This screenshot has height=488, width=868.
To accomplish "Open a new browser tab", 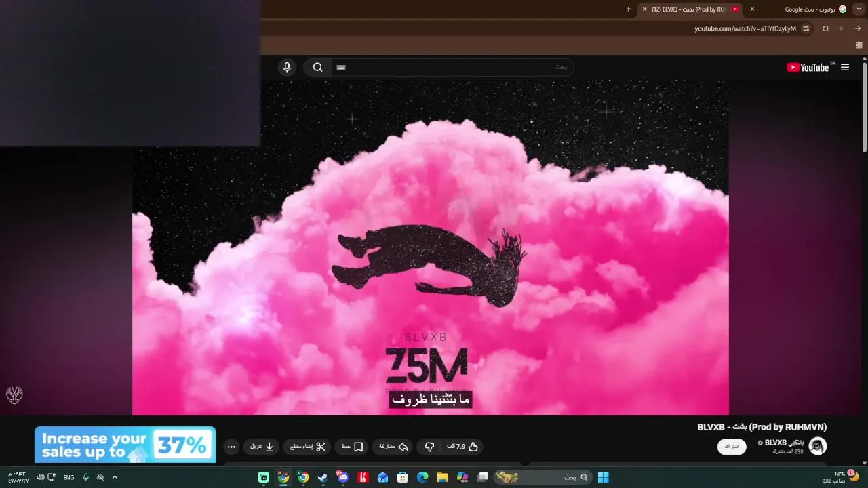I will [x=628, y=9].
